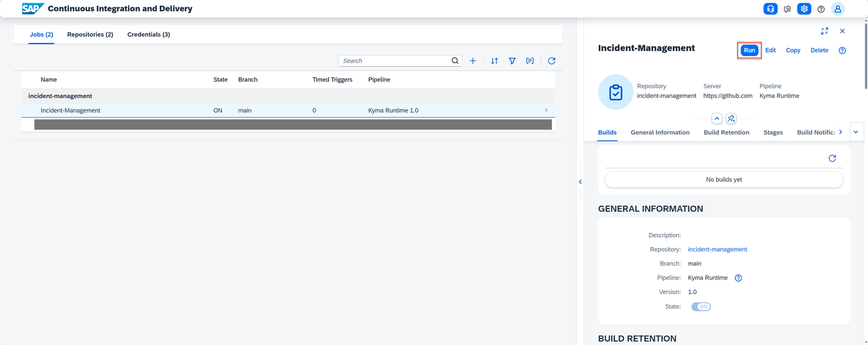The width and height of the screenshot is (868, 345).
Task: Select the General Information tab
Action: pyautogui.click(x=660, y=132)
